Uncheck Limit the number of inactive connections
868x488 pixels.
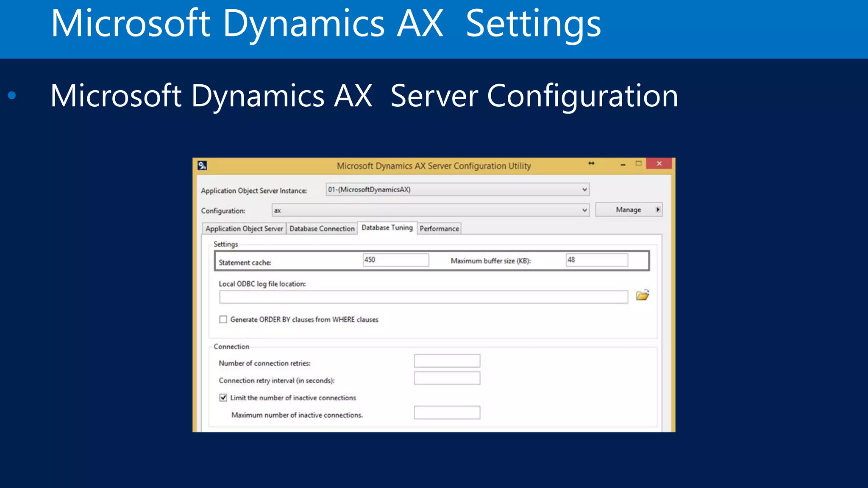223,398
